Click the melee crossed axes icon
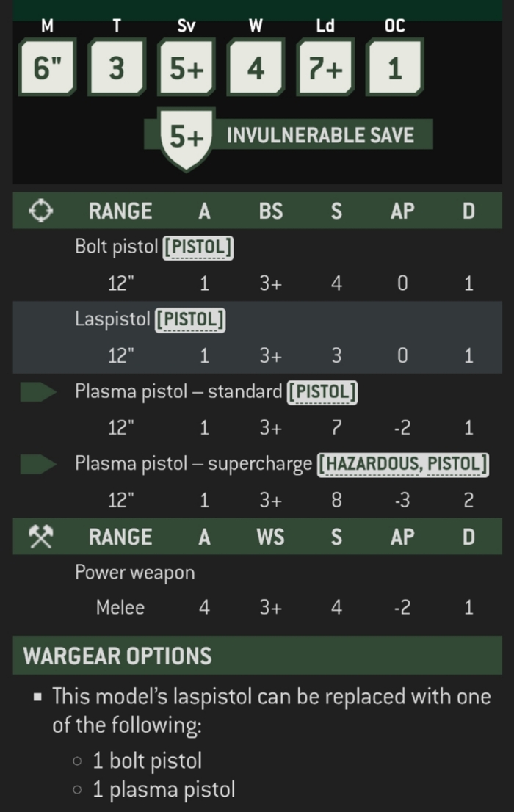The height and width of the screenshot is (812, 514). (40, 537)
